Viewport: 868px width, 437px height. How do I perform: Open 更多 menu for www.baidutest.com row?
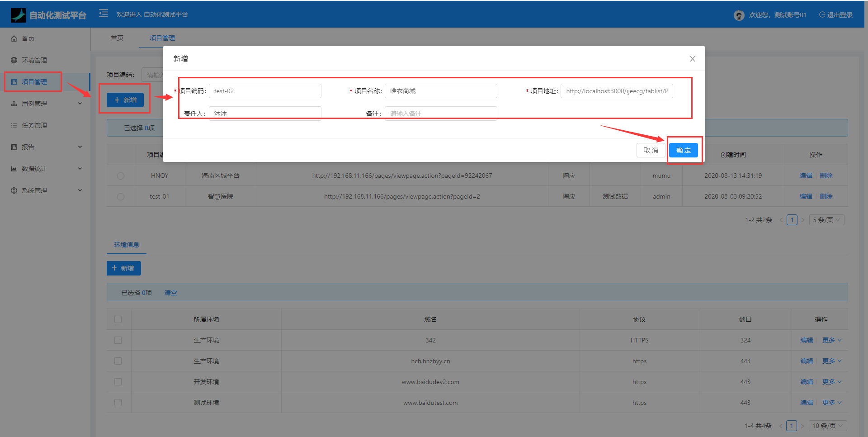[x=832, y=403]
